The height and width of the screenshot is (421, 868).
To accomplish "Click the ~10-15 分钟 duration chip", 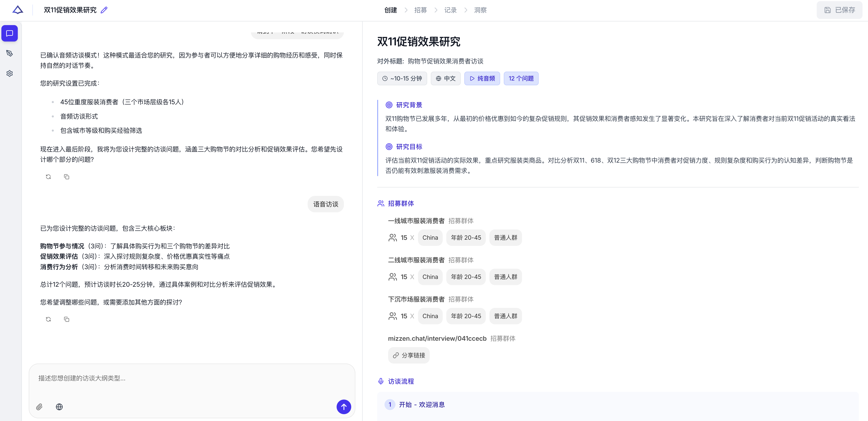I will (x=402, y=78).
